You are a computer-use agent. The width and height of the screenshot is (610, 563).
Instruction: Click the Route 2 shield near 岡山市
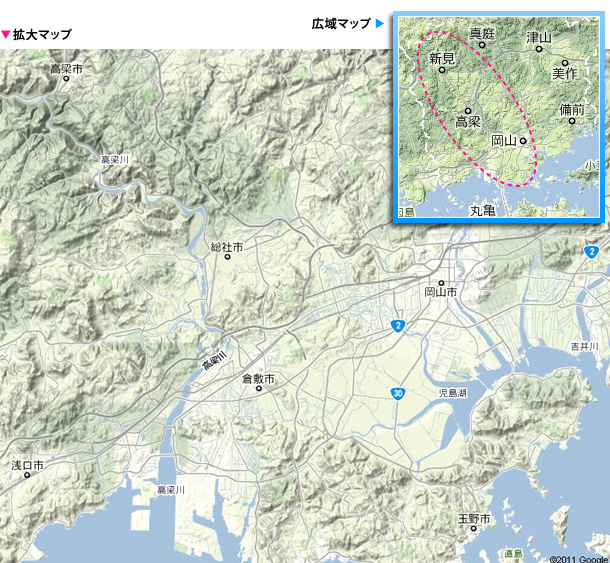(x=398, y=326)
